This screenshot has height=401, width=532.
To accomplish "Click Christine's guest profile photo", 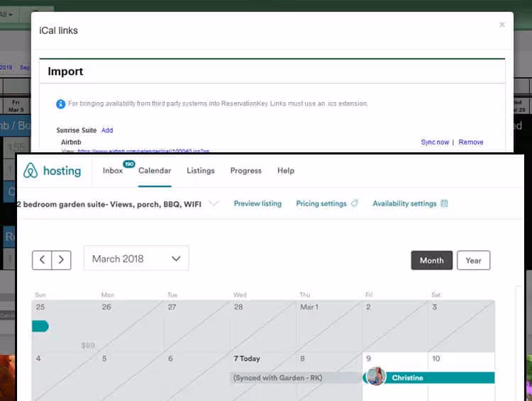I will (x=376, y=377).
